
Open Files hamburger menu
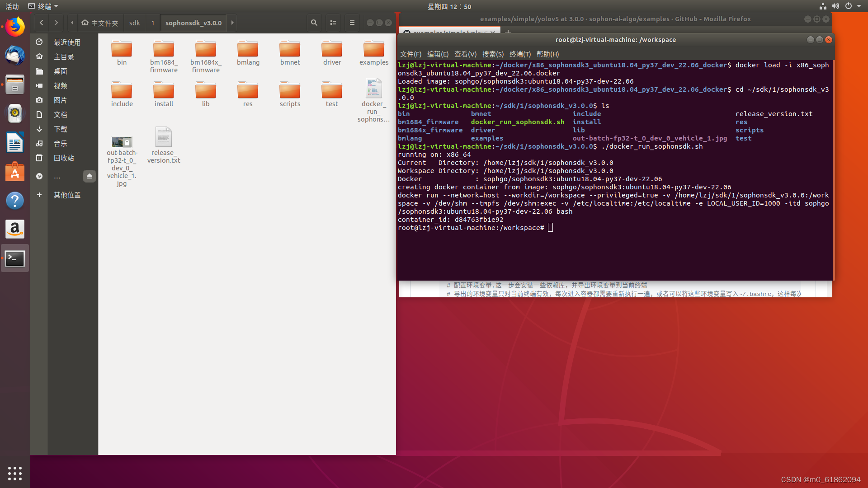pyautogui.click(x=352, y=23)
